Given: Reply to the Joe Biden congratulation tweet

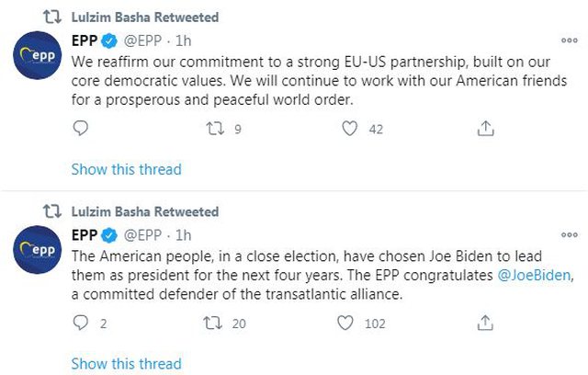Looking at the screenshot, I should tap(80, 323).
